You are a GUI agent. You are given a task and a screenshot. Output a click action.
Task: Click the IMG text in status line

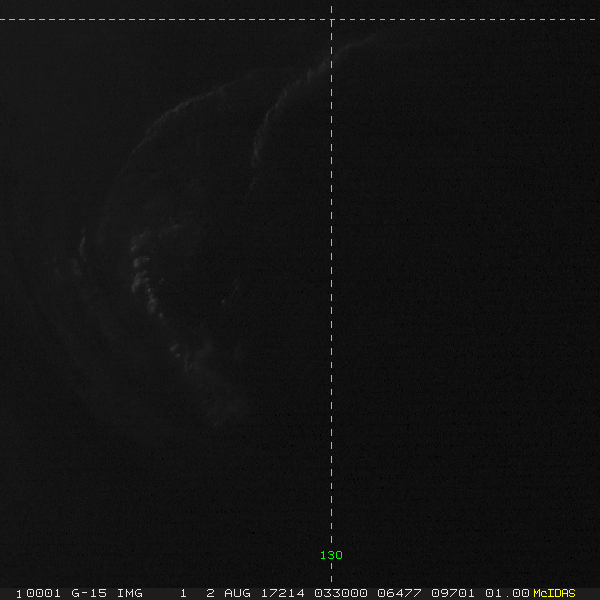point(129,593)
